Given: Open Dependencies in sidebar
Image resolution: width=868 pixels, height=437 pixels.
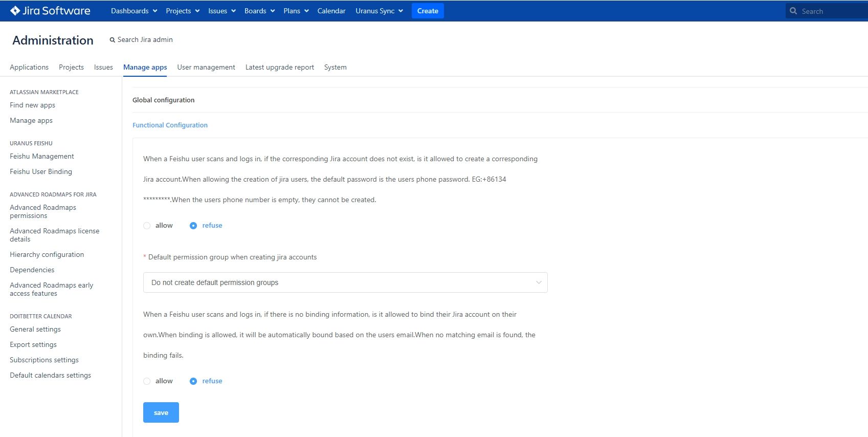Looking at the screenshot, I should point(32,270).
